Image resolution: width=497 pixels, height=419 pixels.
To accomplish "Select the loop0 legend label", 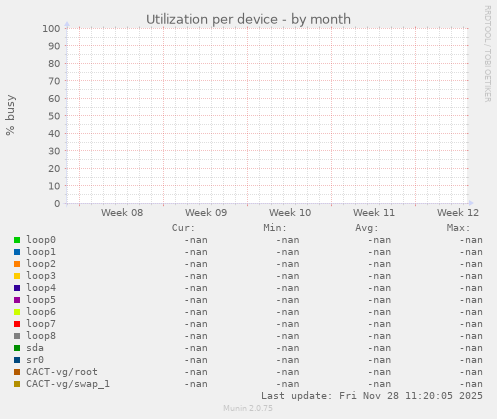I will coord(41,240).
